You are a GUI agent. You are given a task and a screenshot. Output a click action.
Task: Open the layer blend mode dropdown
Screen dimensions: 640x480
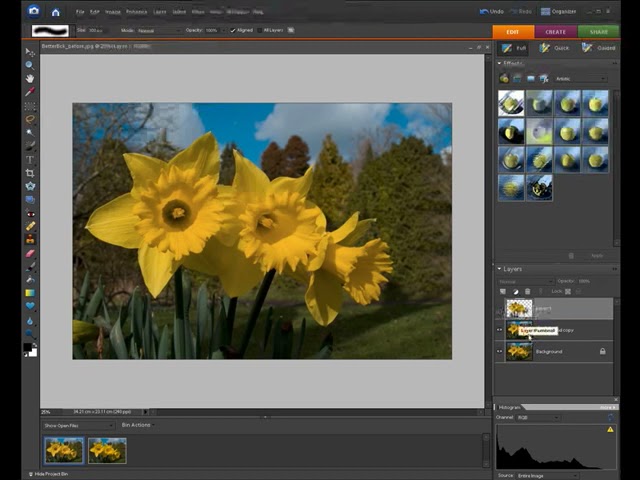click(x=526, y=281)
